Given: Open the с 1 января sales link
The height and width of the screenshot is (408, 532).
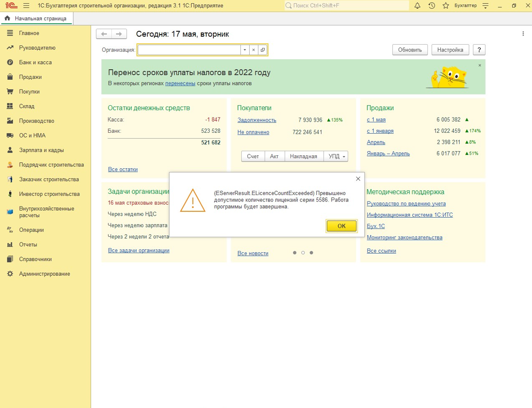Looking at the screenshot, I should (x=380, y=131).
